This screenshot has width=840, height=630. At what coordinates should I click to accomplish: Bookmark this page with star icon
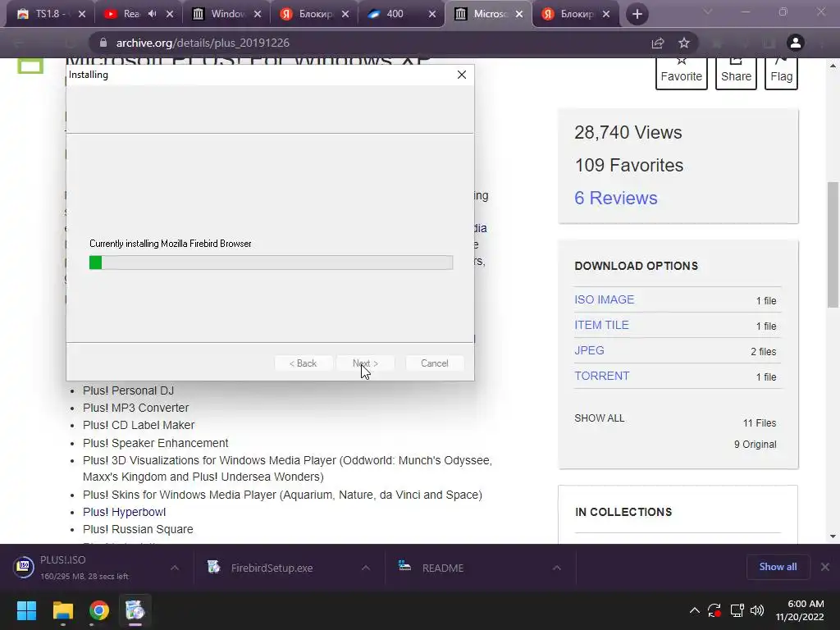coord(684,43)
